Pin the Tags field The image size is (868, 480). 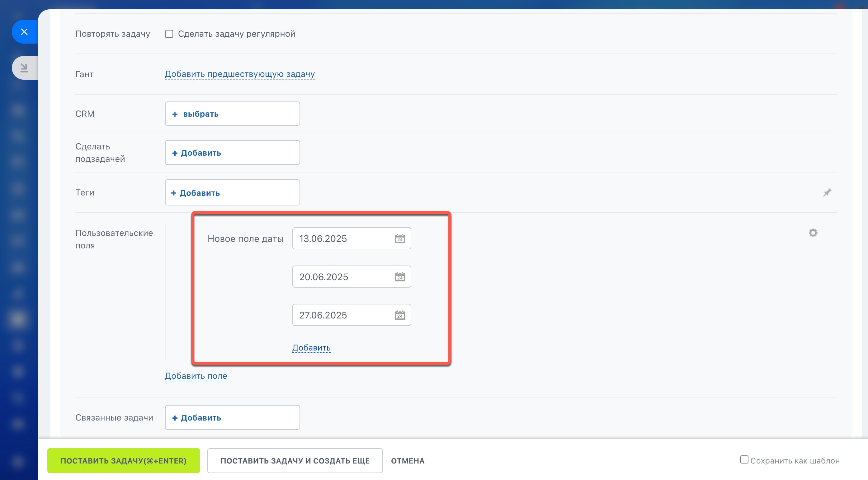[827, 192]
